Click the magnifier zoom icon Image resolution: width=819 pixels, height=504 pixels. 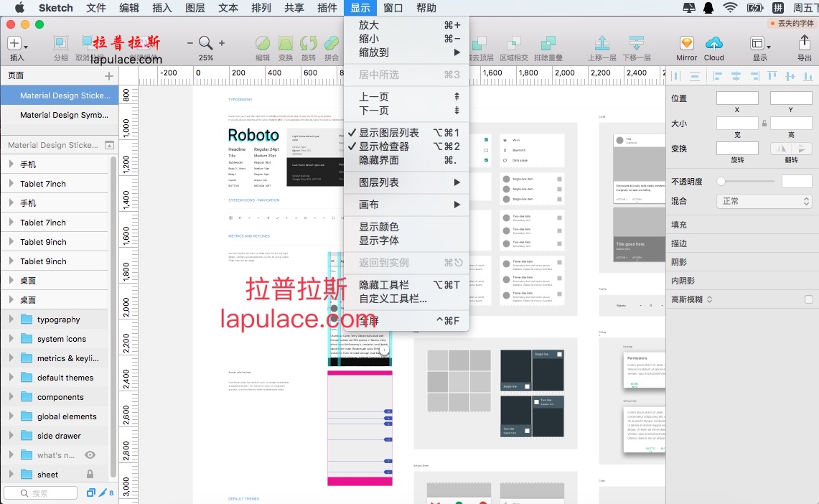point(205,43)
